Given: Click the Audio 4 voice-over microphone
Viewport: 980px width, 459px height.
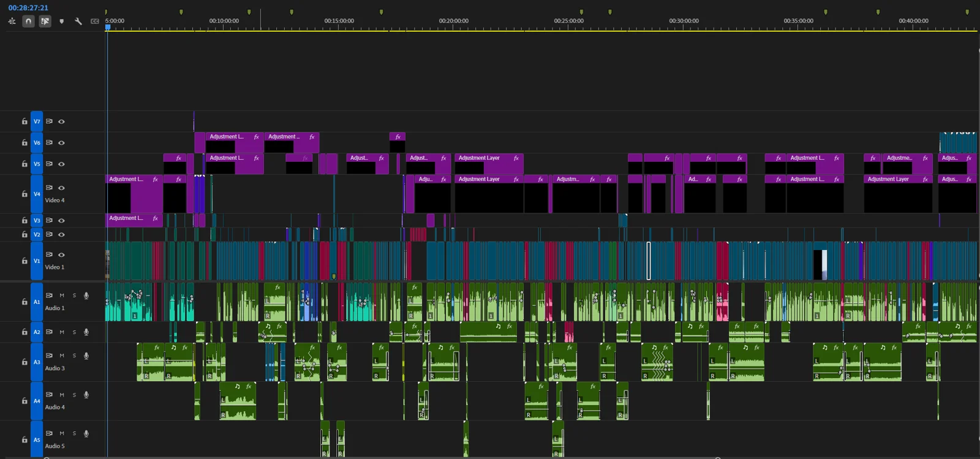Looking at the screenshot, I should point(86,395).
